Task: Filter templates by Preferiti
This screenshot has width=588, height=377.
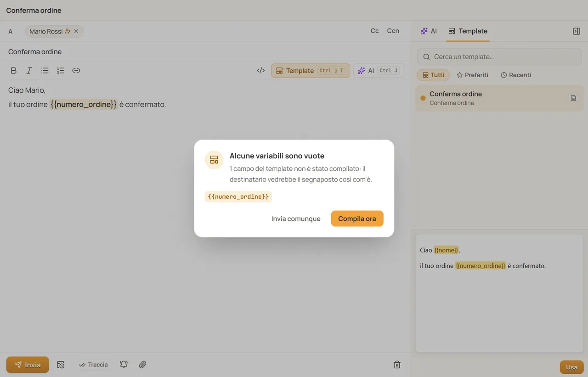Action: (x=472, y=75)
